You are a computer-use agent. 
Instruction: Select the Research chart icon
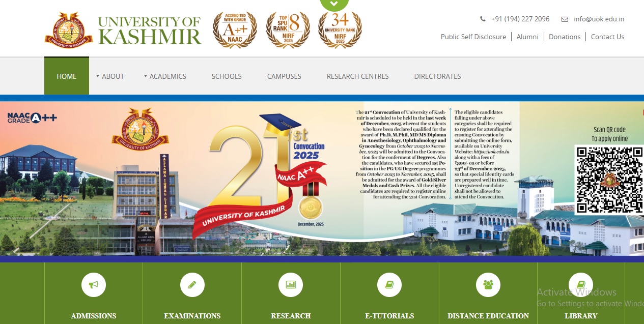pyautogui.click(x=291, y=285)
